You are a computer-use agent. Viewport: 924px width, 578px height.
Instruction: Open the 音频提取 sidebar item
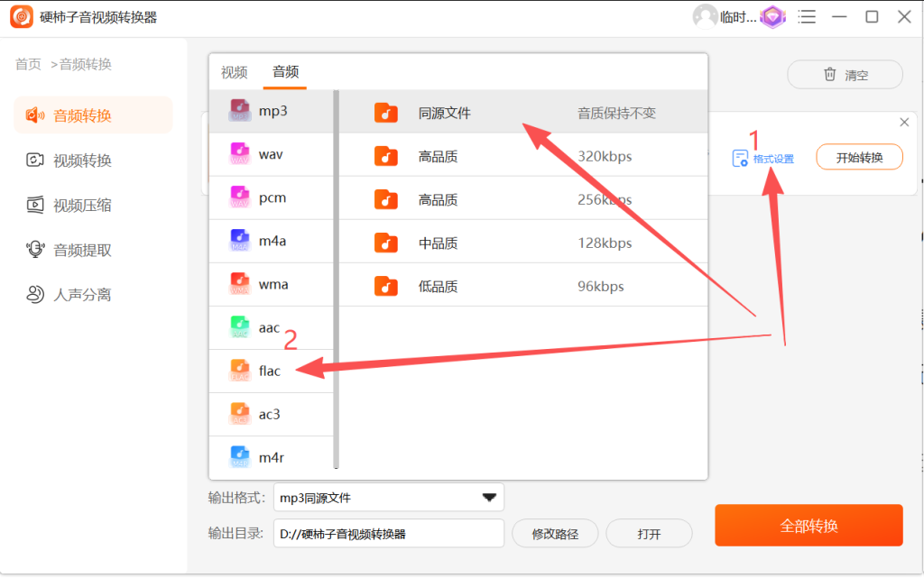click(x=69, y=250)
